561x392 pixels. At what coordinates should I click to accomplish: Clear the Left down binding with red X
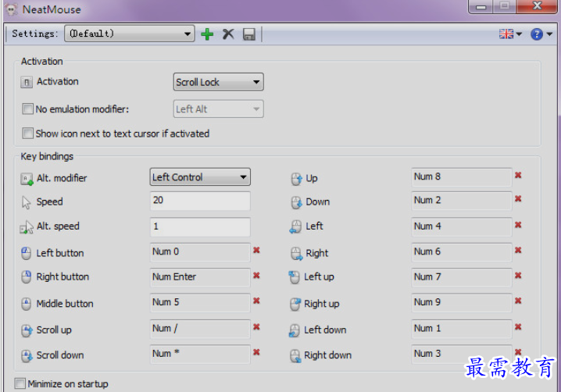[518, 327]
